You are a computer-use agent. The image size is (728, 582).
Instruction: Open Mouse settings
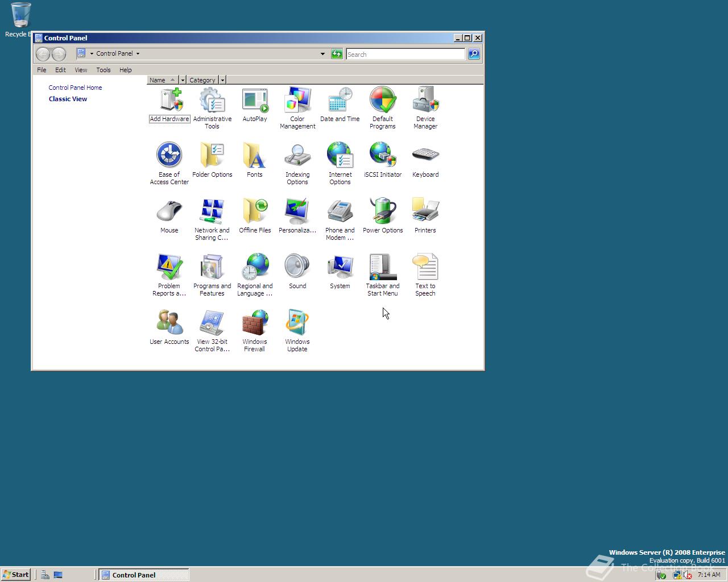pos(169,216)
